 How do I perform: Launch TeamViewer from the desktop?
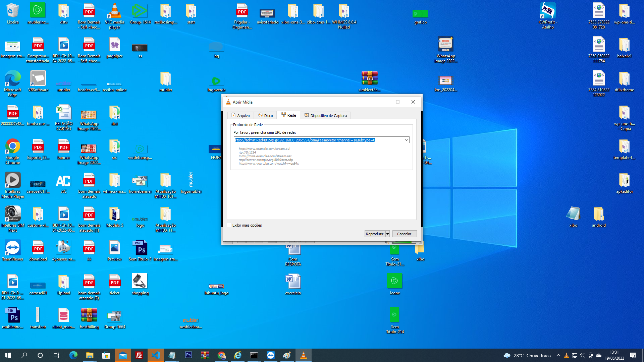(12, 247)
